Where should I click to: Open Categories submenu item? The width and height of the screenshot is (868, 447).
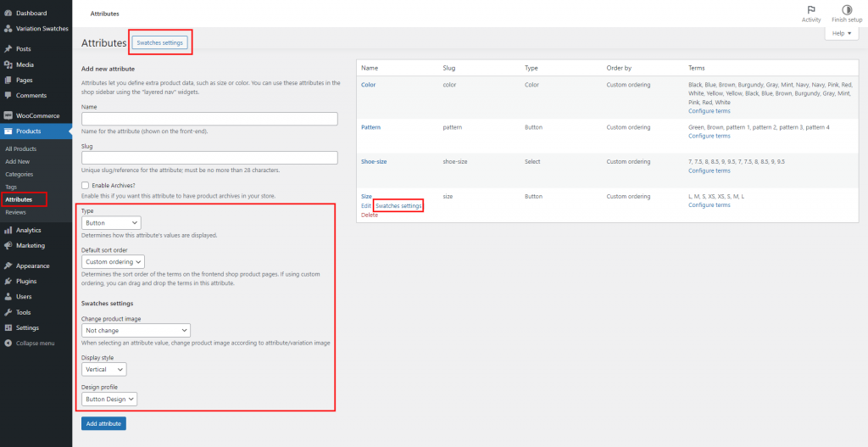point(19,174)
